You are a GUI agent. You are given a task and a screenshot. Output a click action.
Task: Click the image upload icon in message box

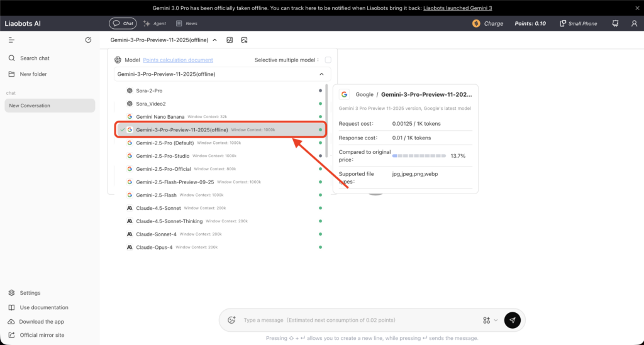[231, 320]
